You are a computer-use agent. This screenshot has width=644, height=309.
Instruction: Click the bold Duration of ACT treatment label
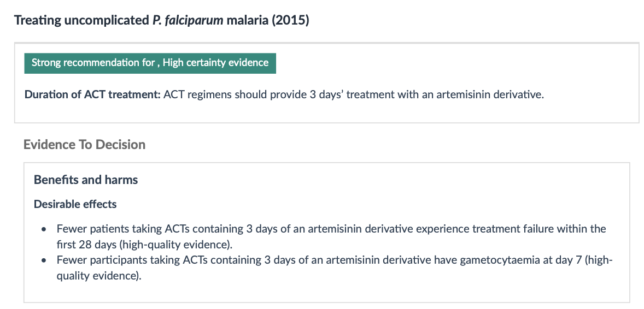pos(92,94)
